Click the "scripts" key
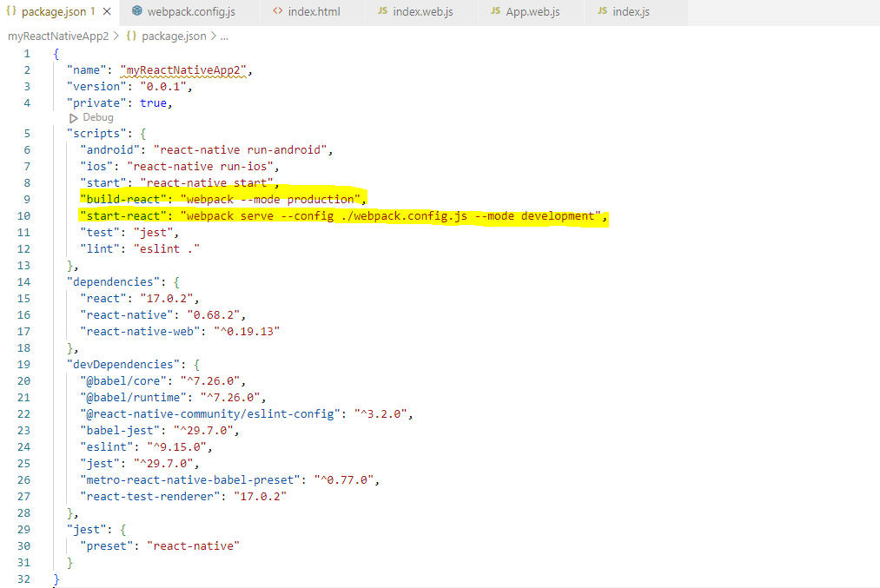Image resolution: width=880 pixels, height=588 pixels. coord(96,134)
